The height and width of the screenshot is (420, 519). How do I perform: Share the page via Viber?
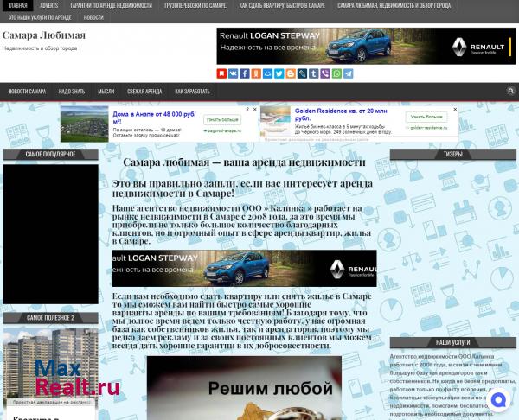click(x=325, y=73)
